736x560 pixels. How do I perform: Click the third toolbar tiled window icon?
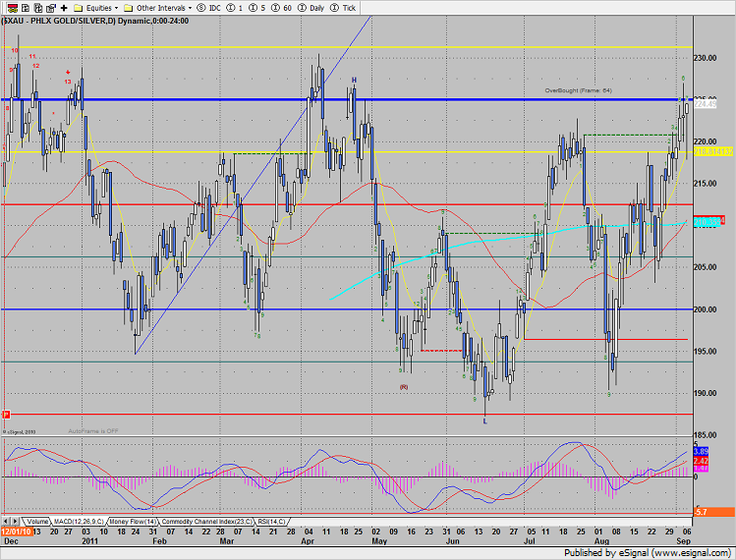38,8
